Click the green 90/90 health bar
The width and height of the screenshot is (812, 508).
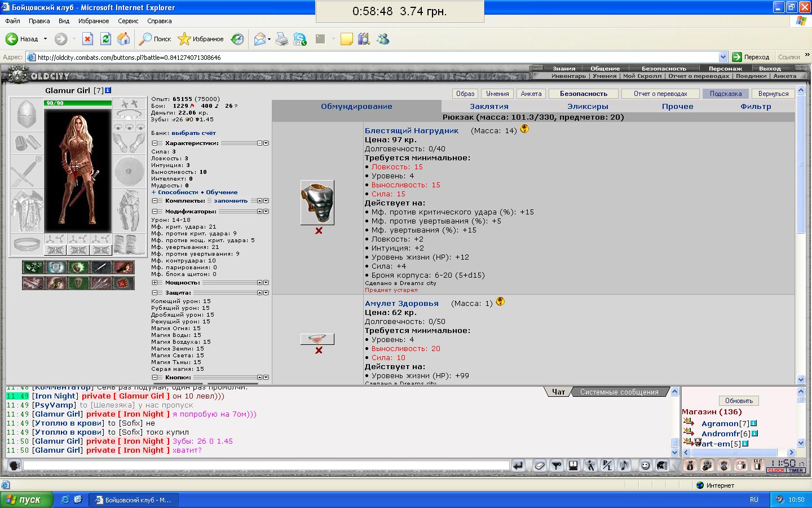pos(78,103)
